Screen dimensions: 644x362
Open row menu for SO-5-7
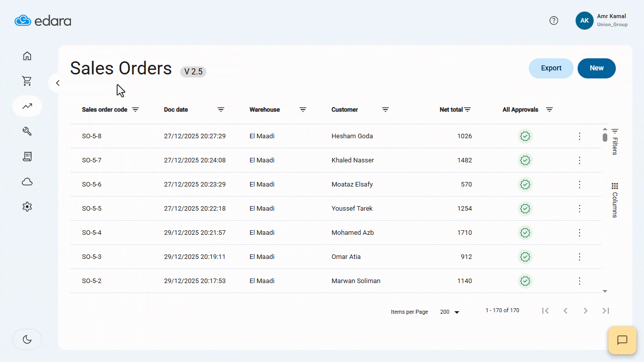tap(580, 160)
